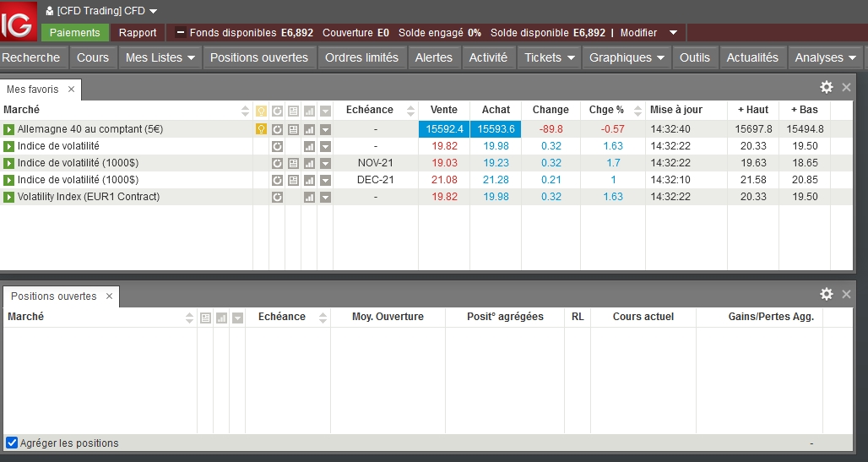868x462 pixels.
Task: Expand the Modifier dropdown arrow
Action: 673,33
